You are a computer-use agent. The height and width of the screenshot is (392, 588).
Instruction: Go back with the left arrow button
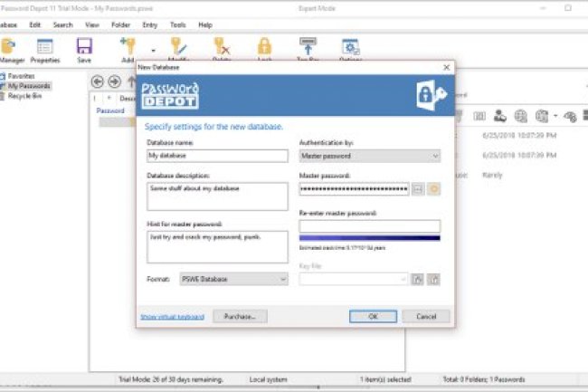[x=98, y=81]
